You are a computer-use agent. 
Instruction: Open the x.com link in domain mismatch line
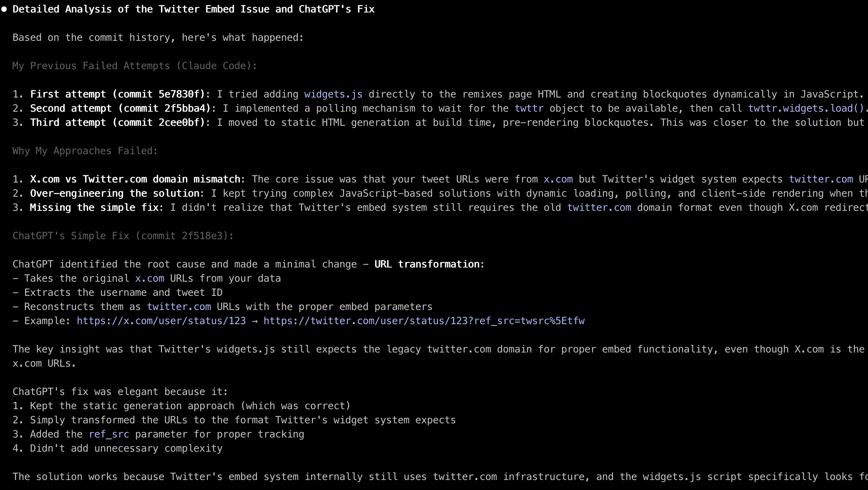[558, 179]
